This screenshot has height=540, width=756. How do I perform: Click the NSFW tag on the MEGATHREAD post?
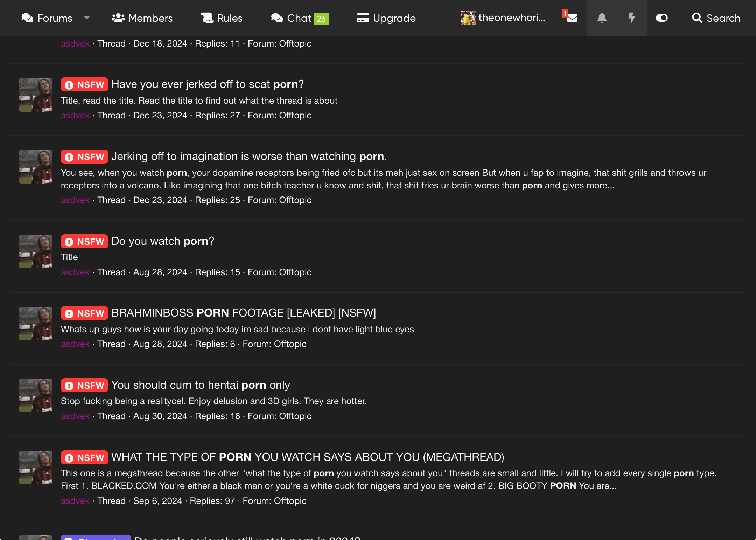[x=84, y=457]
